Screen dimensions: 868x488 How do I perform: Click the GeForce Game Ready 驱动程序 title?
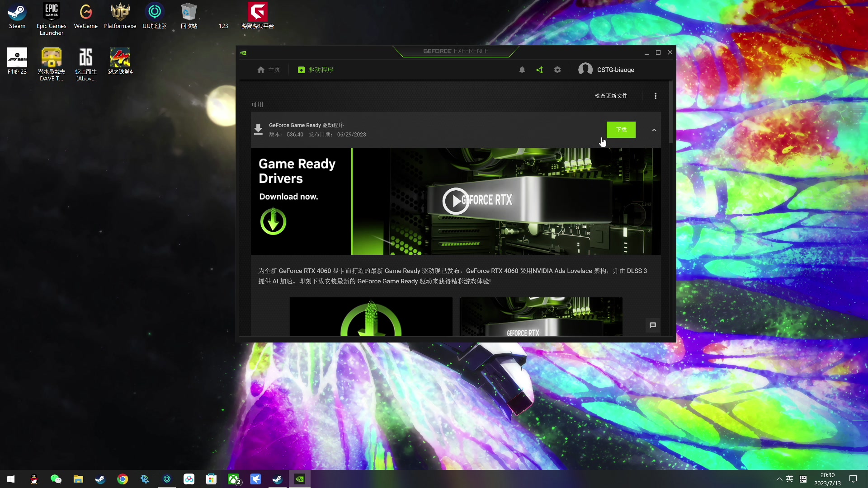click(307, 125)
